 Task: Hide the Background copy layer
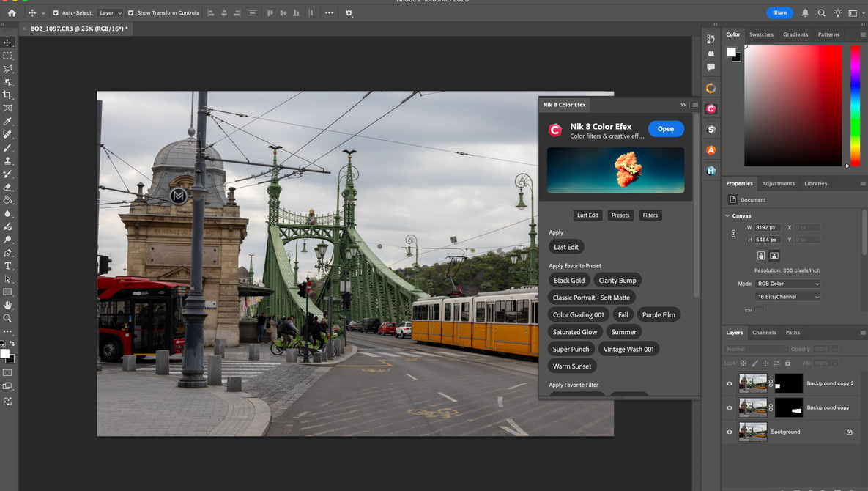point(730,408)
